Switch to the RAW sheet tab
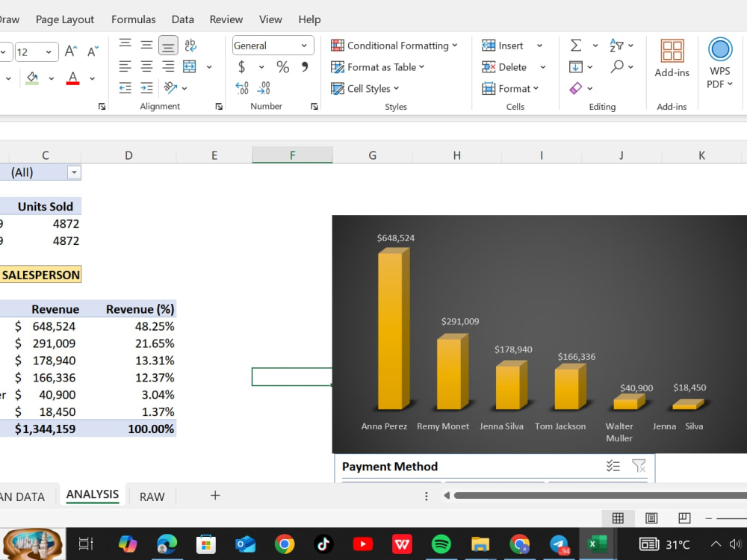This screenshot has width=747, height=560. 152,497
